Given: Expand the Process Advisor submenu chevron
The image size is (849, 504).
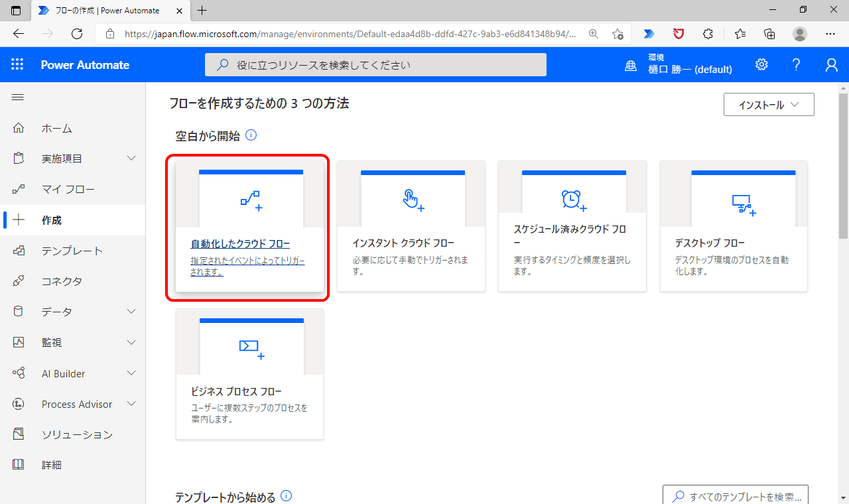Looking at the screenshot, I should pyautogui.click(x=131, y=404).
